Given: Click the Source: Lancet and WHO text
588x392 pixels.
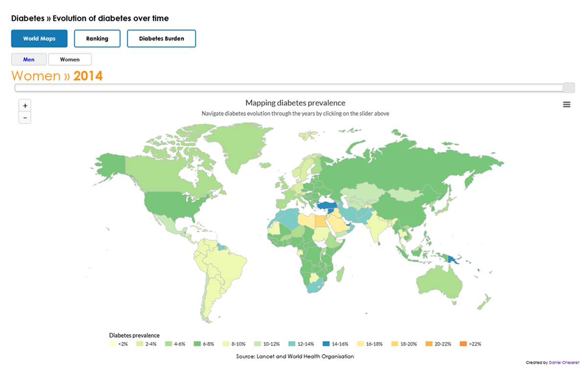Looking at the screenshot, I should 295,356.
